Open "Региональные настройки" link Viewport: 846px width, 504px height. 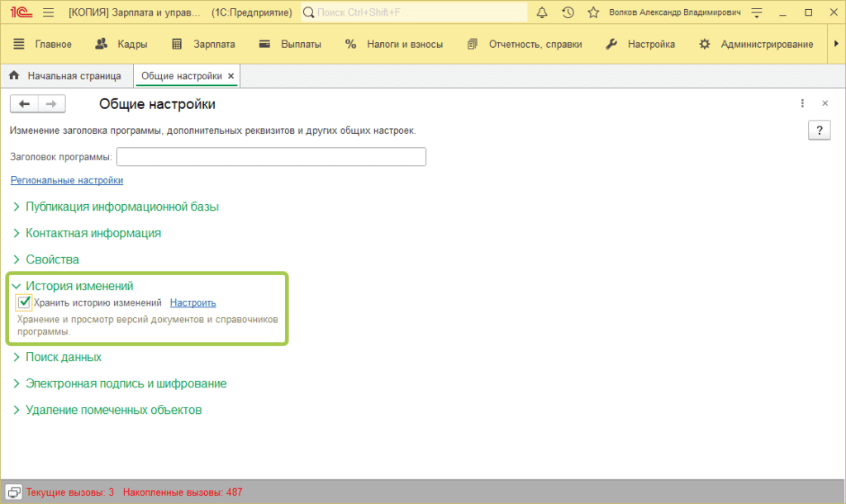click(66, 180)
